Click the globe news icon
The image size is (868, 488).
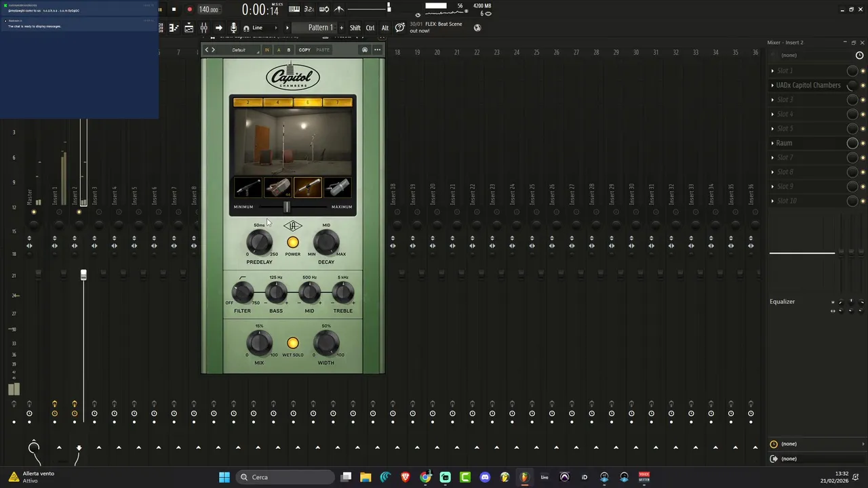point(477,28)
